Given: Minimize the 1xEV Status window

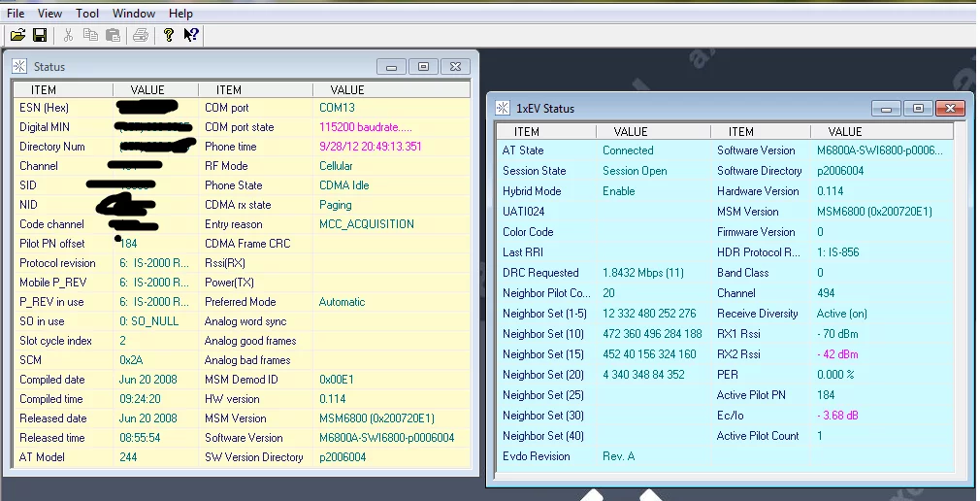Looking at the screenshot, I should click(x=886, y=109).
